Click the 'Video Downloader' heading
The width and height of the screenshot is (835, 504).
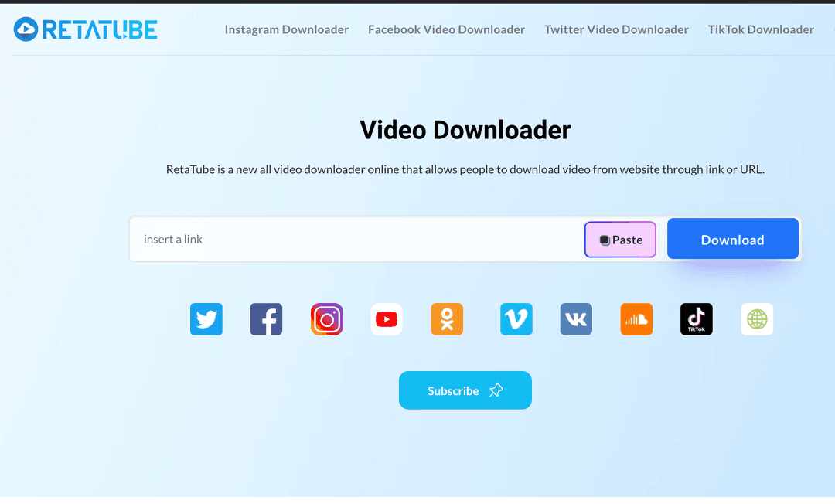(x=465, y=130)
